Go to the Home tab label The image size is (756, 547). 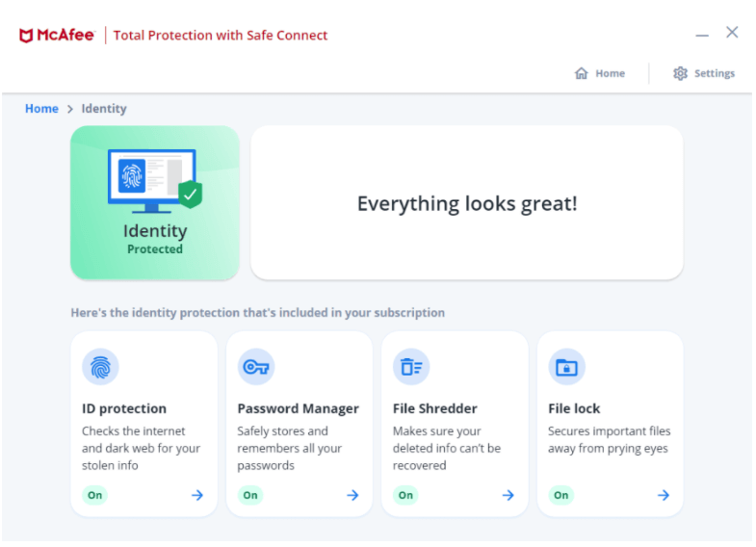[x=610, y=73]
